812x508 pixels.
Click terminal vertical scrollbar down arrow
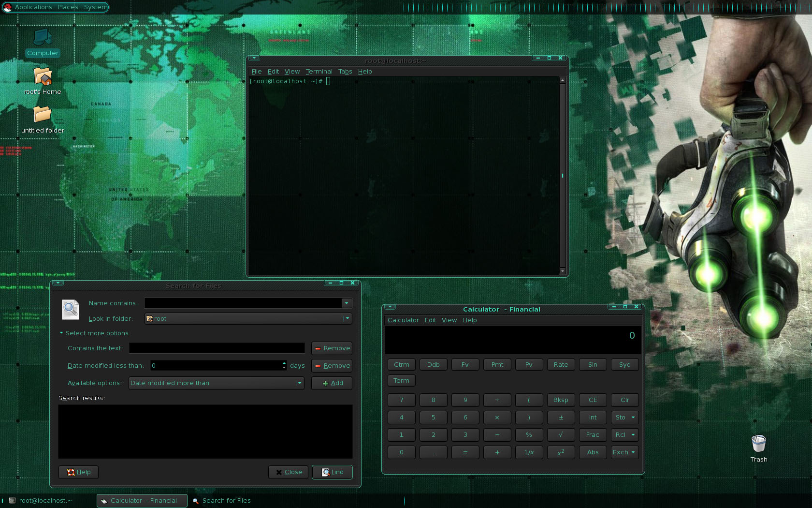point(562,271)
